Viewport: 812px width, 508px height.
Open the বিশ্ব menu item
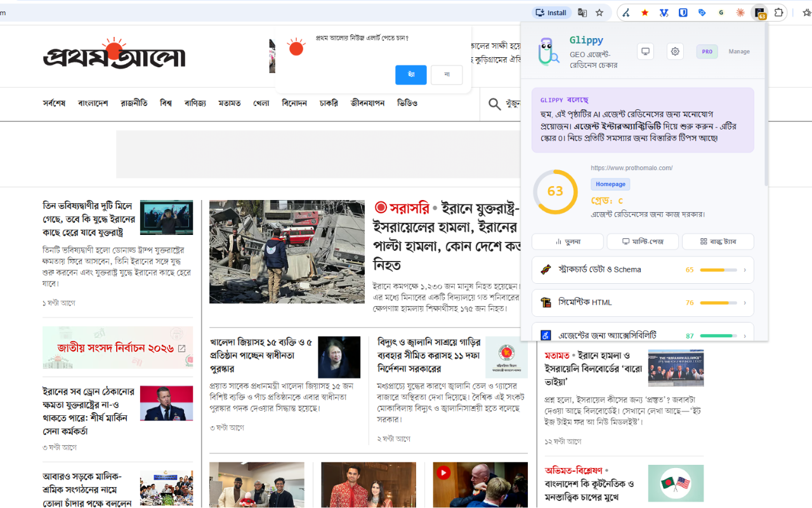[x=166, y=103]
